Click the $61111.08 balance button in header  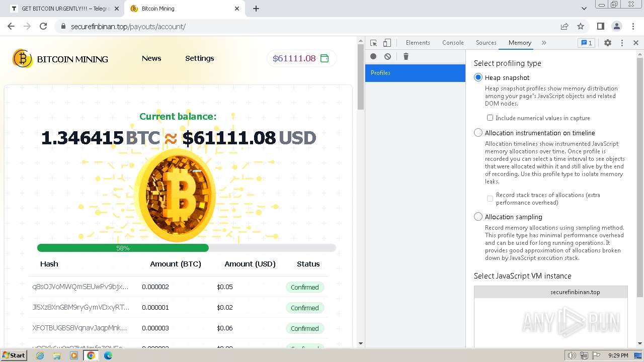click(x=301, y=58)
